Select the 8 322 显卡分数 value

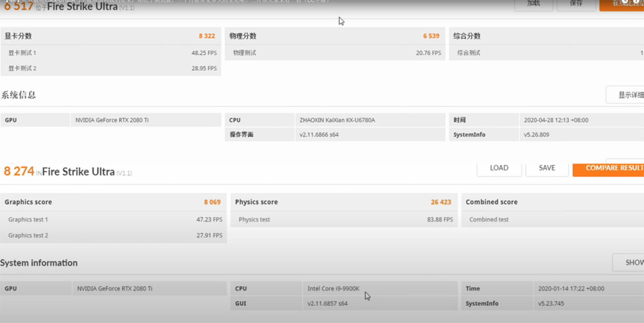[x=207, y=36]
